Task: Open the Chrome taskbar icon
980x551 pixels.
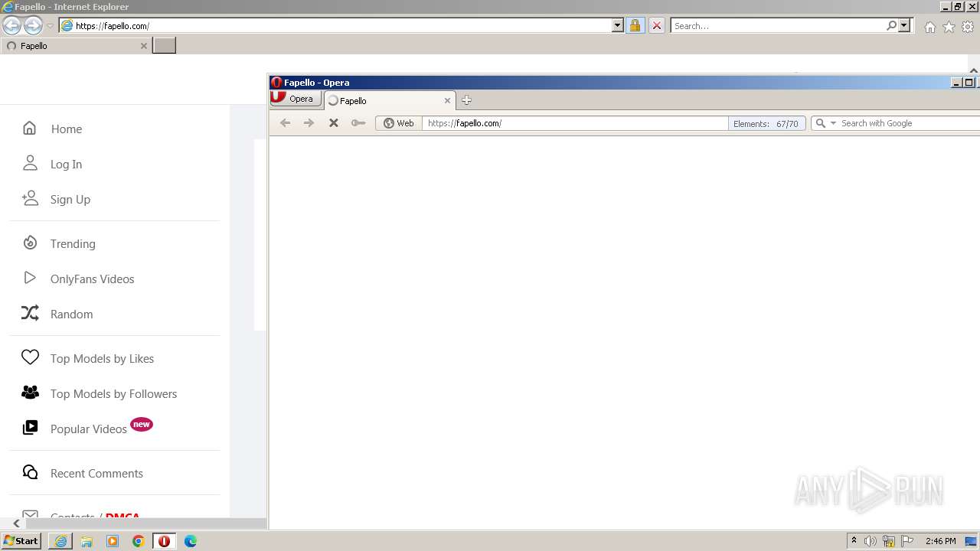Action: click(139, 541)
